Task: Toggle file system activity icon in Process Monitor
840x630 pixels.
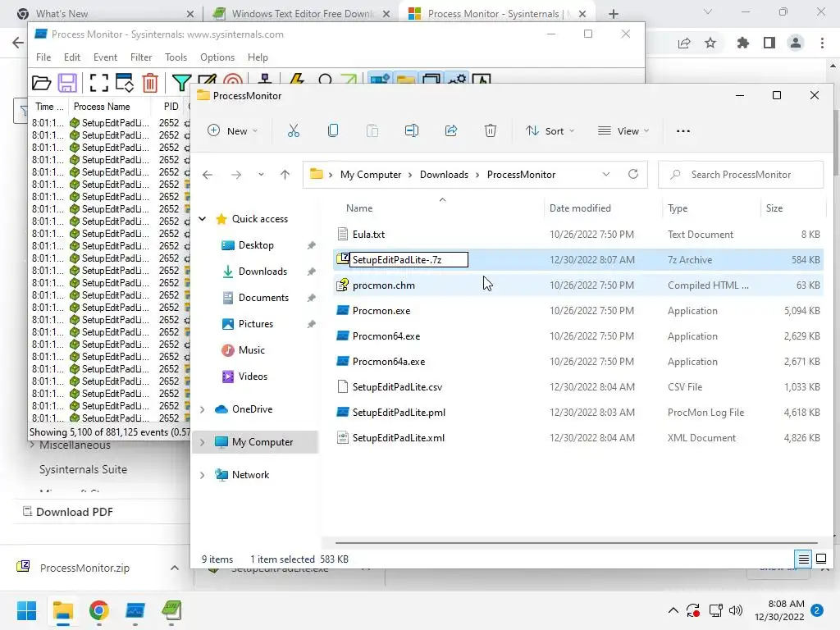Action: click(405, 80)
